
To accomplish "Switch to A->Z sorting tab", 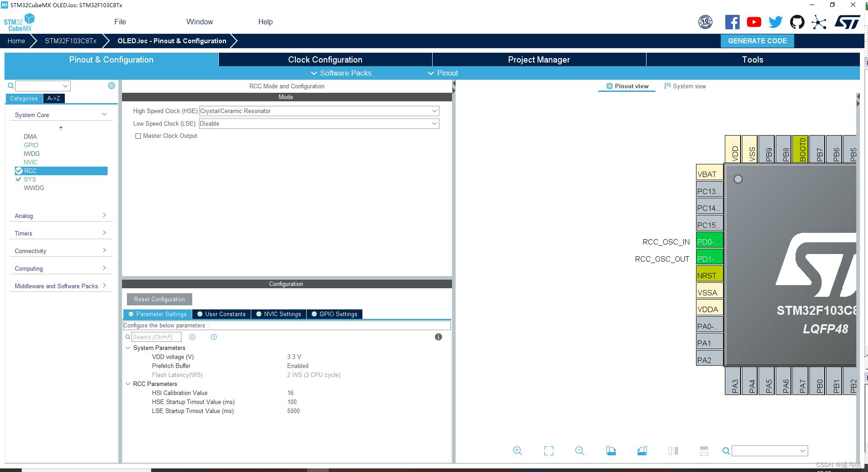I will pyautogui.click(x=54, y=98).
